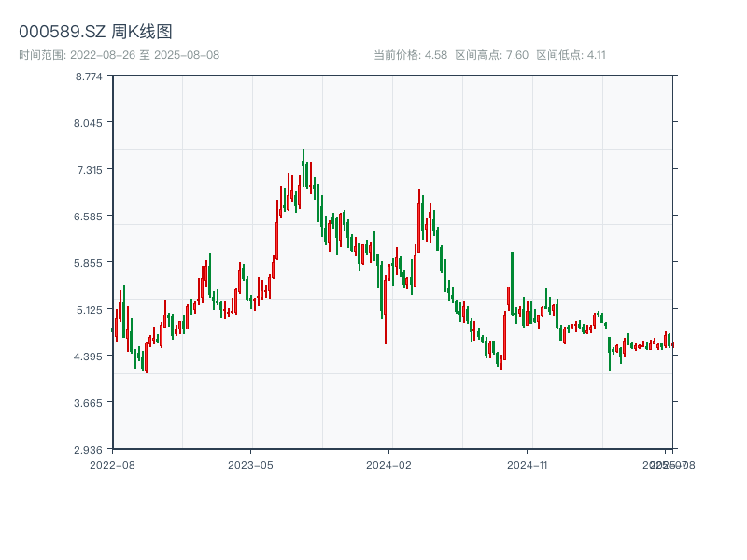Click x-axis label 2024-02
Viewport: 747px width, 560px height.
pyautogui.click(x=388, y=465)
